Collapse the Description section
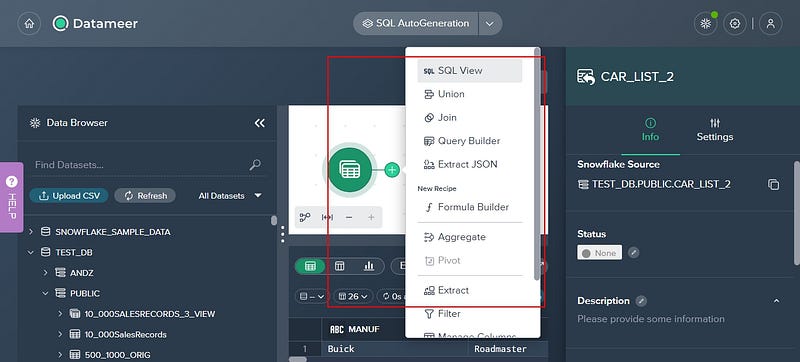Screen dimensions: 800x362 click(x=777, y=301)
